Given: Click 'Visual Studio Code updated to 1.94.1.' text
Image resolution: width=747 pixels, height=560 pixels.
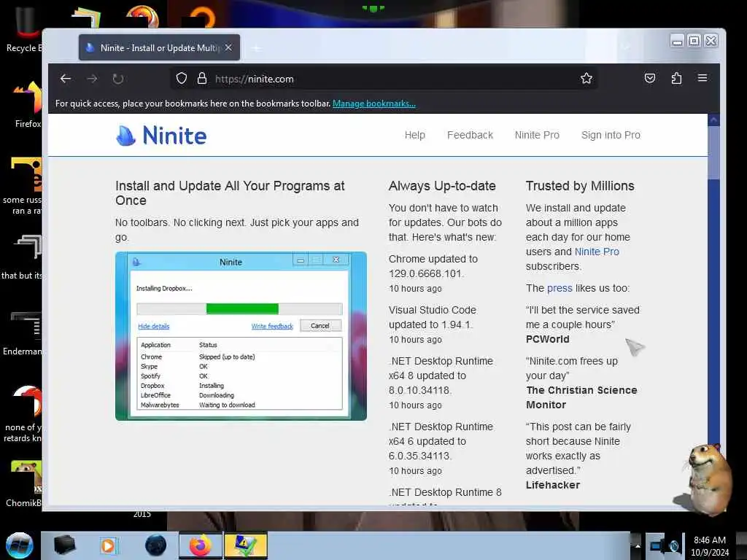Looking at the screenshot, I should point(432,317).
